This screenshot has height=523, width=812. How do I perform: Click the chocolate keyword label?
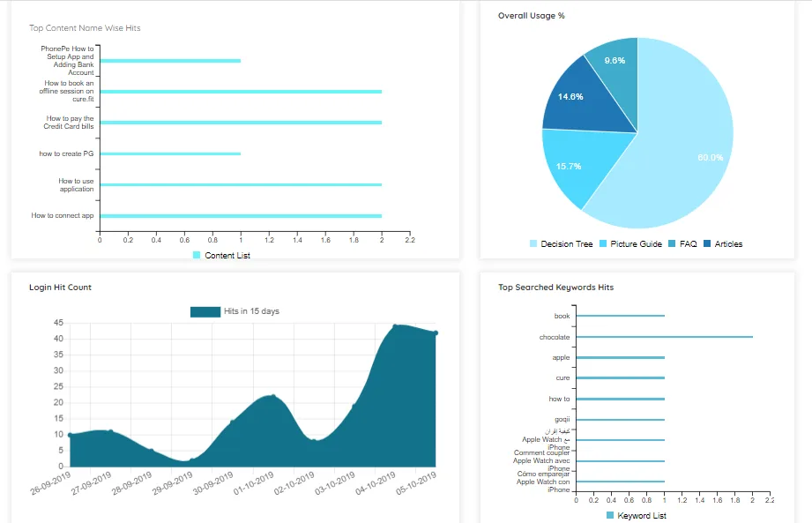554,337
